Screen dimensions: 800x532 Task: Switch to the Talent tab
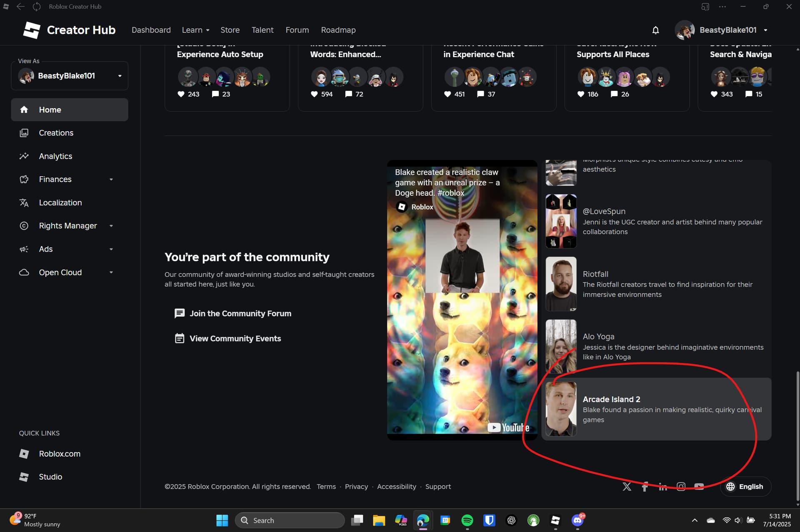tap(262, 30)
